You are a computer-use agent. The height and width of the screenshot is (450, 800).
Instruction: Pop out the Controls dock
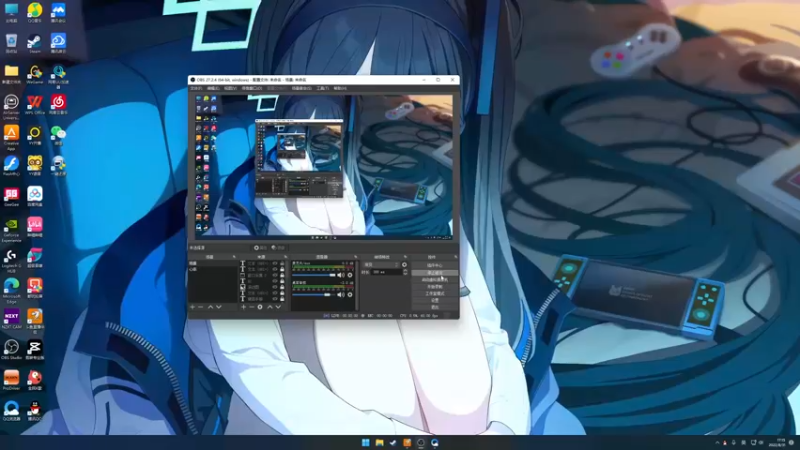point(456,257)
